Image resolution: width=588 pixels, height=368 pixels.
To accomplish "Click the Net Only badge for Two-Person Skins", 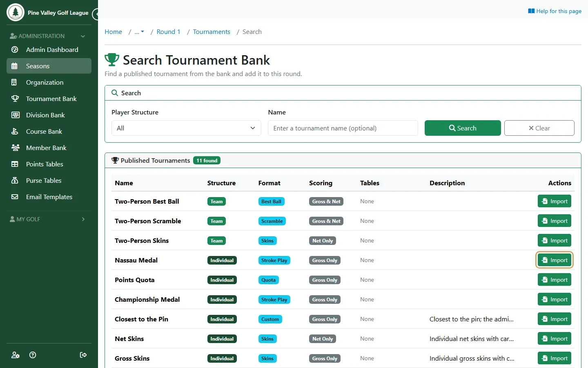I will click(323, 241).
